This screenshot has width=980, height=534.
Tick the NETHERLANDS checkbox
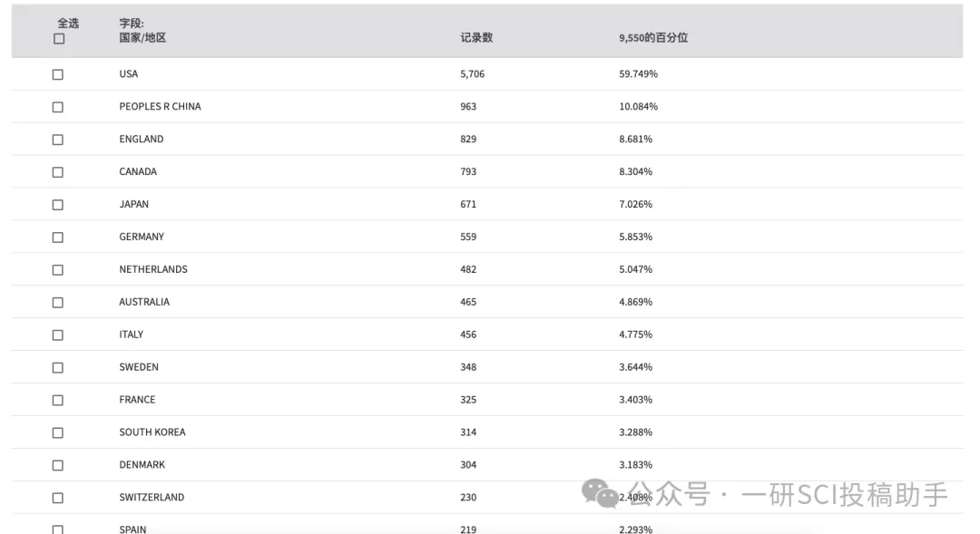57,269
